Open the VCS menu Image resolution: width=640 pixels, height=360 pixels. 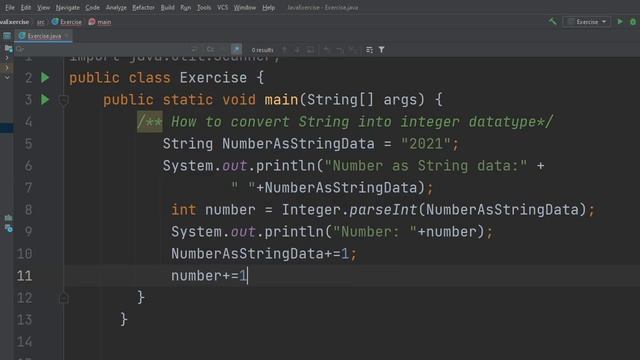tap(222, 7)
